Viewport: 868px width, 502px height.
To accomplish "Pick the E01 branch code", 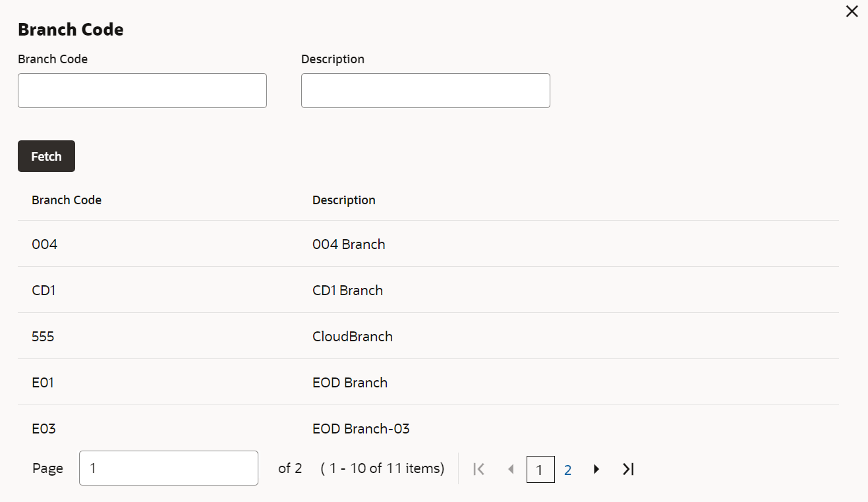I will [x=43, y=383].
